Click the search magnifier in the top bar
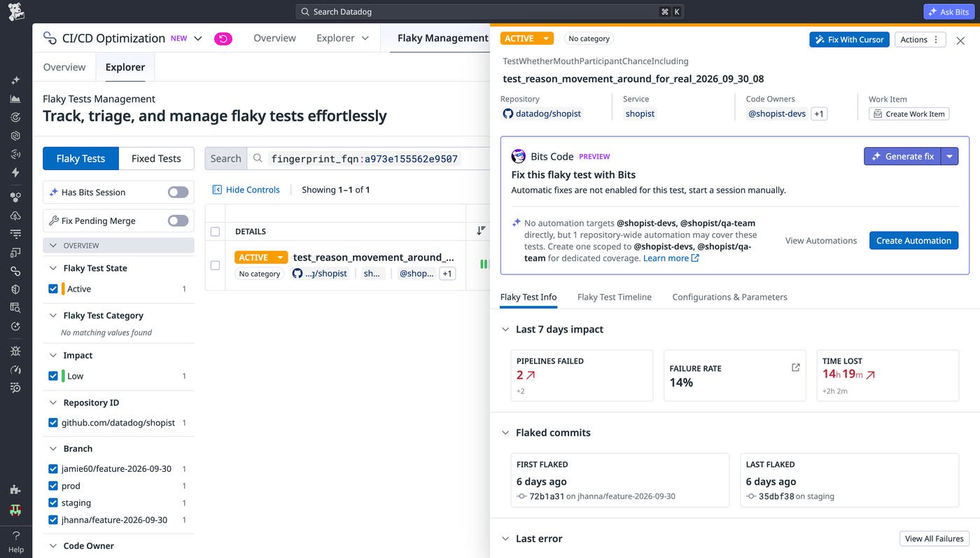Image resolution: width=980 pixels, height=558 pixels. (305, 12)
